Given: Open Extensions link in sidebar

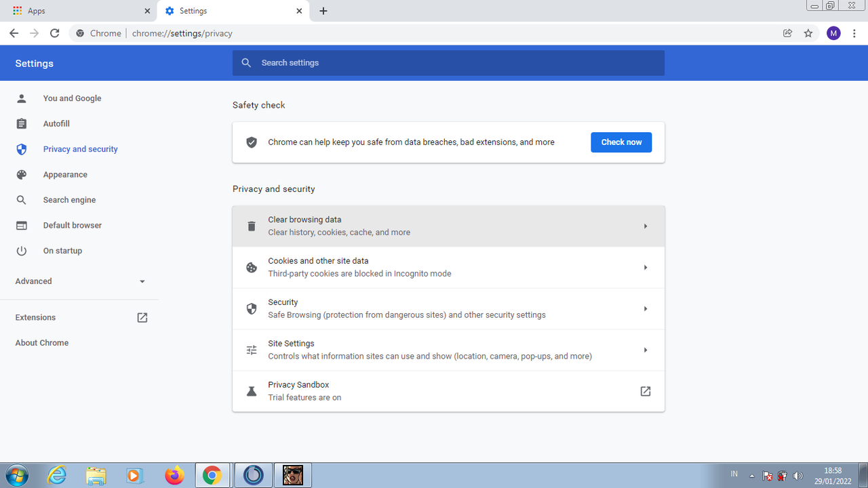Looking at the screenshot, I should (x=35, y=317).
